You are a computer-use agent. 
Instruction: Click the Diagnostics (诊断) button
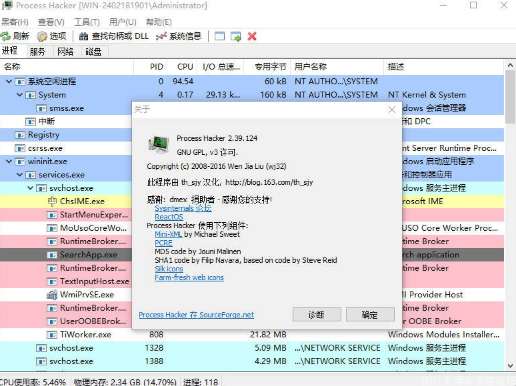317,315
